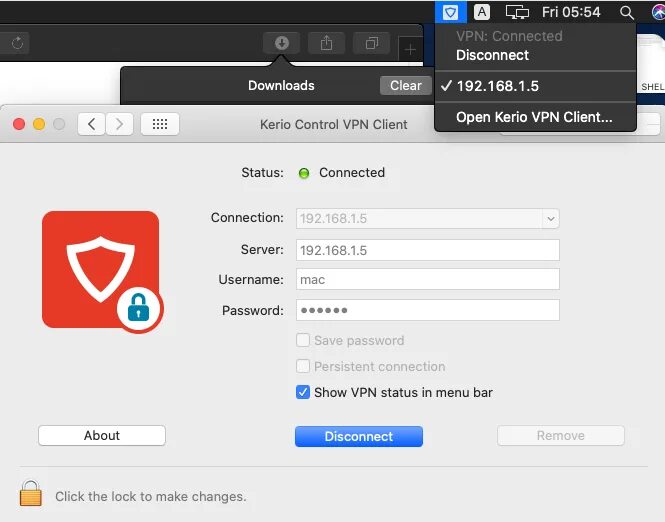
Task: Expand the Connection dropdown arrow
Action: [x=550, y=219]
